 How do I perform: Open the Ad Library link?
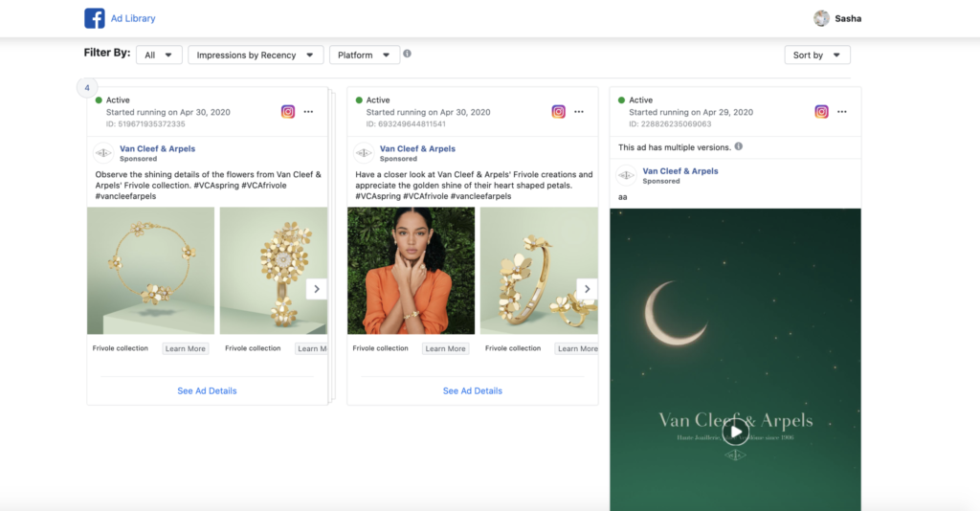[x=133, y=19]
